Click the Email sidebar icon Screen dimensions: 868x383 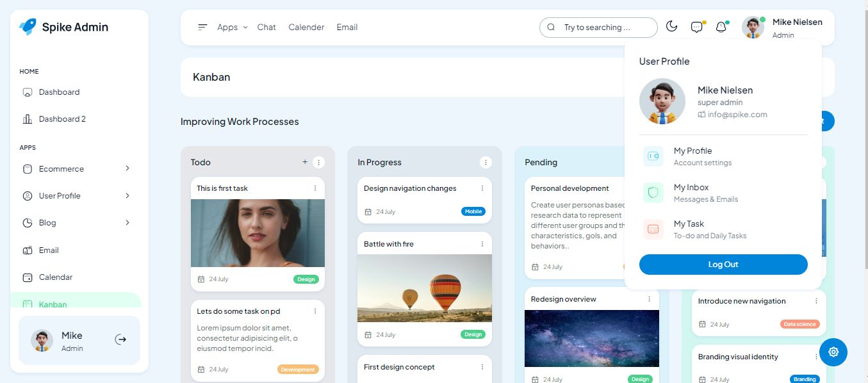(x=27, y=250)
